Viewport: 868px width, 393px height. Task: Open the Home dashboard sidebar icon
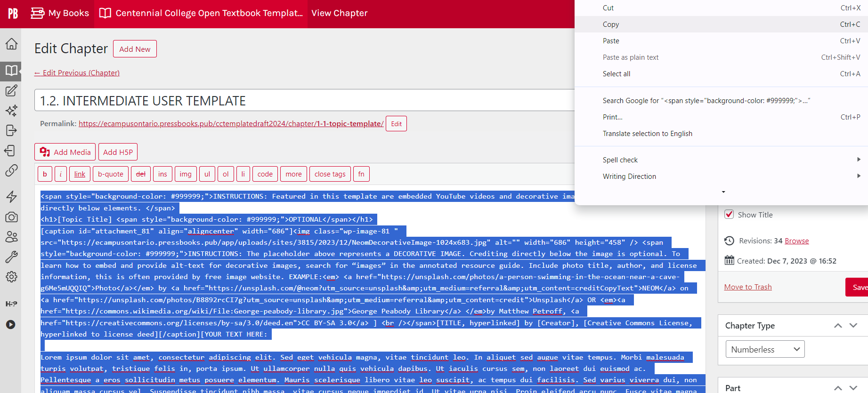(11, 44)
